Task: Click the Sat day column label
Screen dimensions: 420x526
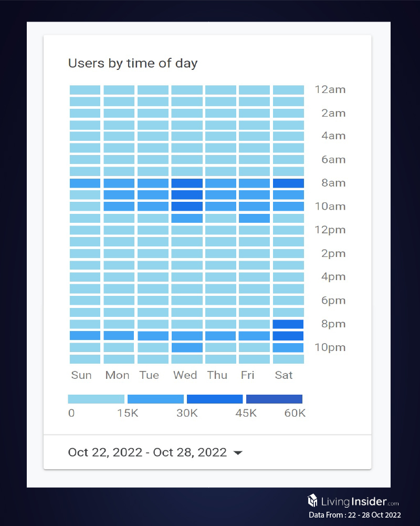Action: pyautogui.click(x=283, y=375)
